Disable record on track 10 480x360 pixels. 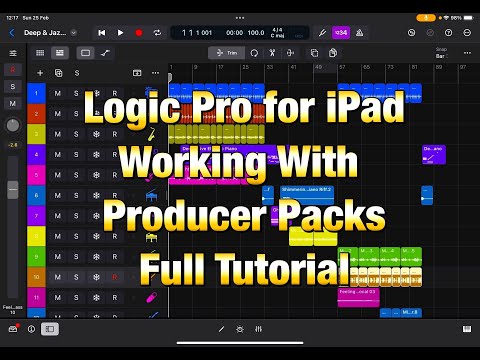coord(115,277)
